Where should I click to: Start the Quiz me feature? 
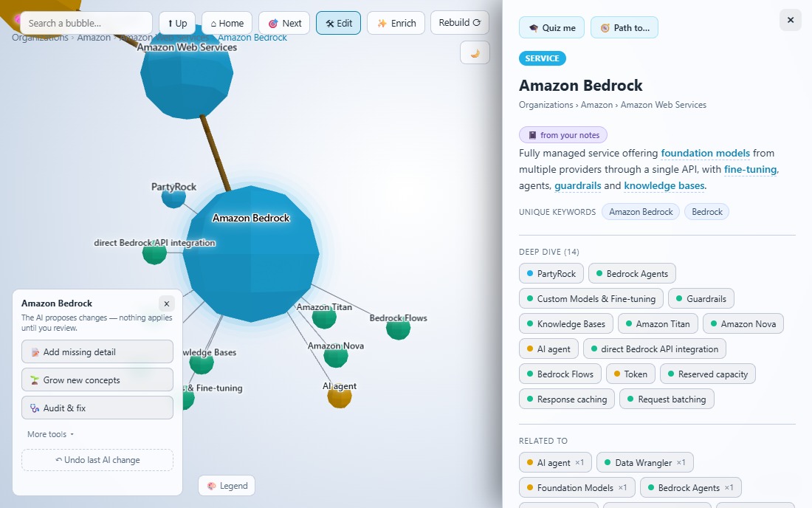point(551,27)
